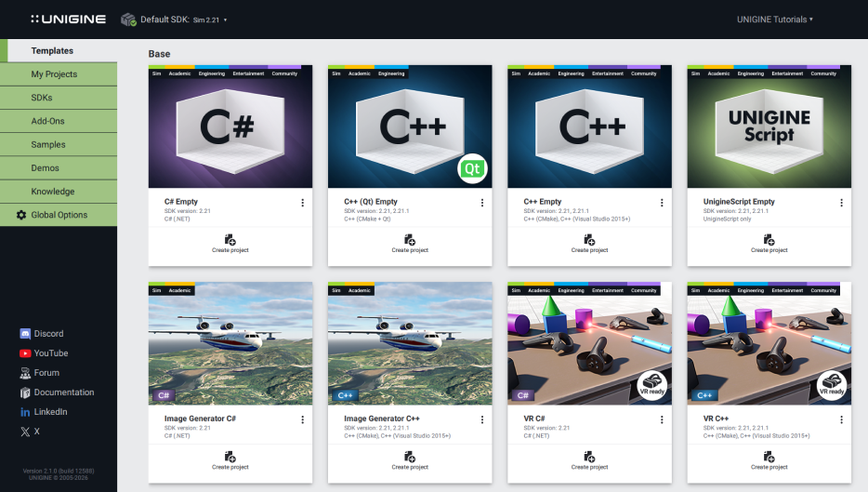Click the C++ language badge on VR C++
The height and width of the screenshot is (492, 868).
(x=704, y=395)
